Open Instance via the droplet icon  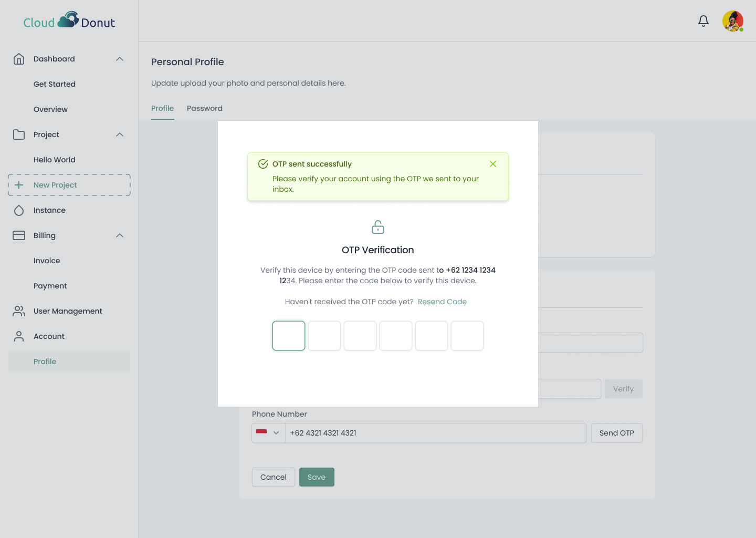pyautogui.click(x=19, y=210)
